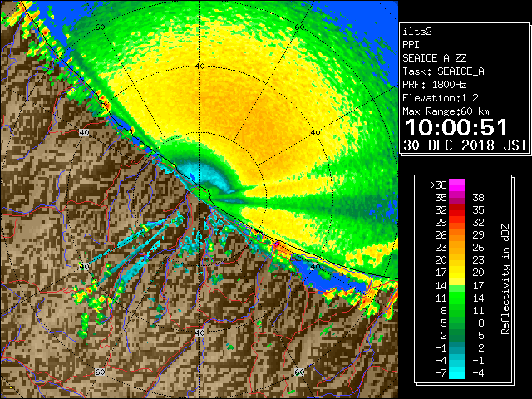This screenshot has width=532, height=399.
Task: Select the 'SEAICE_A_ZZ' product text
Action: (x=435, y=58)
